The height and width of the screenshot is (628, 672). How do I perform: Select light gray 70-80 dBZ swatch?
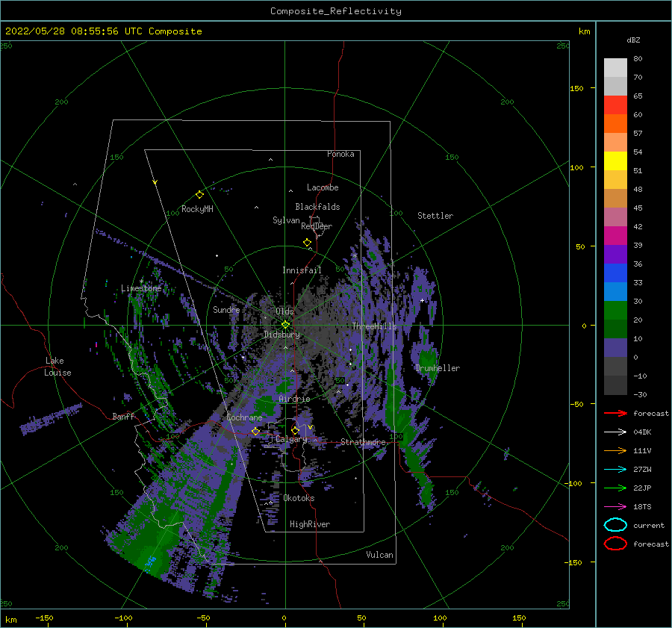[x=615, y=67]
